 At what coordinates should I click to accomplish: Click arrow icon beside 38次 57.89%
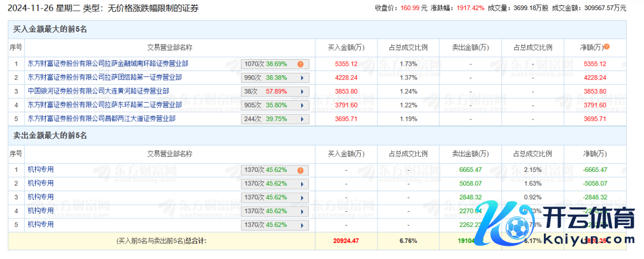click(301, 91)
